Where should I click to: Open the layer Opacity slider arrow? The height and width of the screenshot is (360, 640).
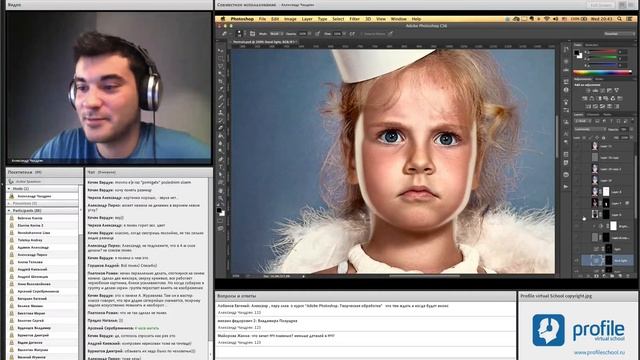pyautogui.click(x=631, y=129)
